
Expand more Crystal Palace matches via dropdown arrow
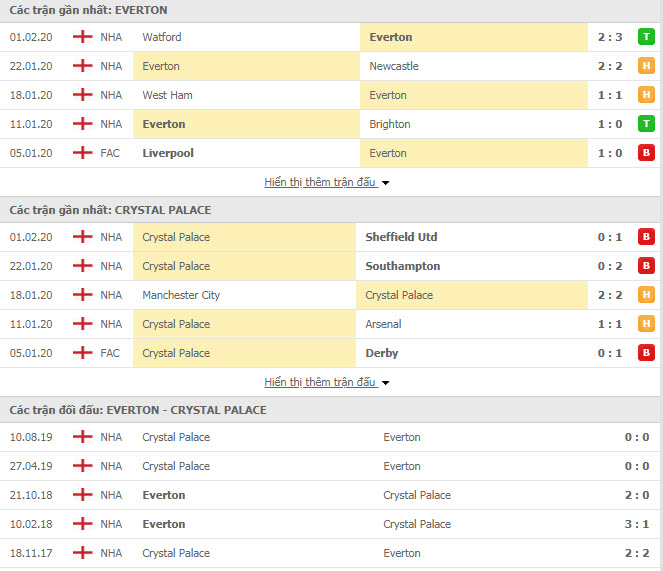(386, 383)
